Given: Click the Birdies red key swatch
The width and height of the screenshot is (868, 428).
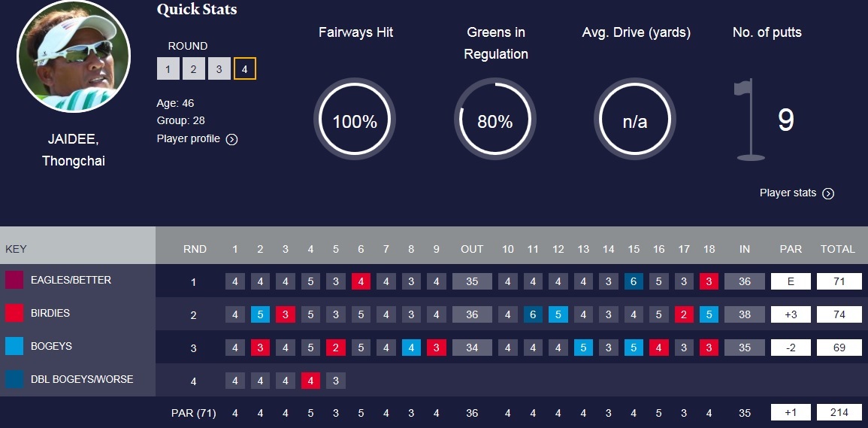Looking at the screenshot, I should 14,313.
